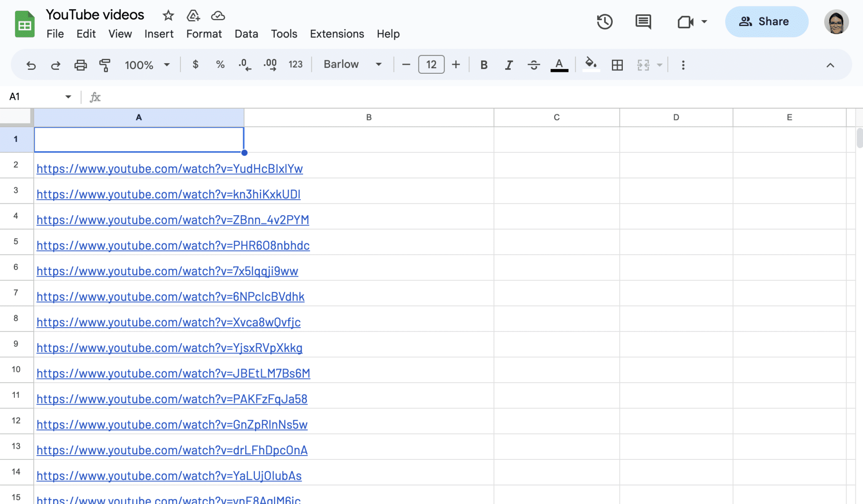Viewport: 863px width, 504px height.
Task: Open the fill color paint bucket
Action: pos(591,64)
